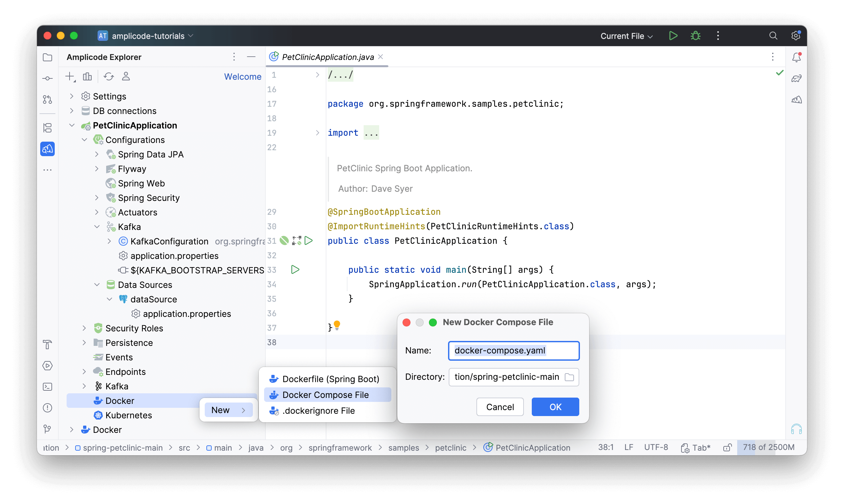
Task: Open the Structure tool window icon
Action: pyautogui.click(x=47, y=128)
